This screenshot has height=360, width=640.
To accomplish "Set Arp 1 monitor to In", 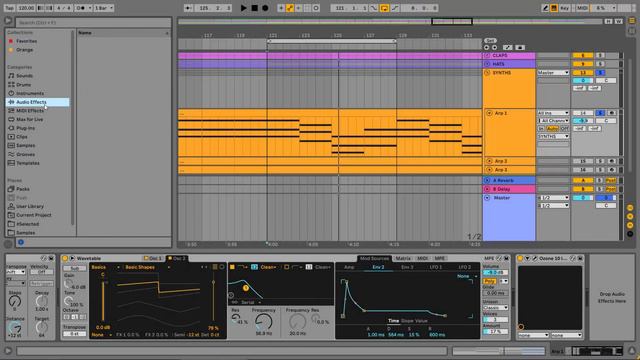I will point(541,129).
